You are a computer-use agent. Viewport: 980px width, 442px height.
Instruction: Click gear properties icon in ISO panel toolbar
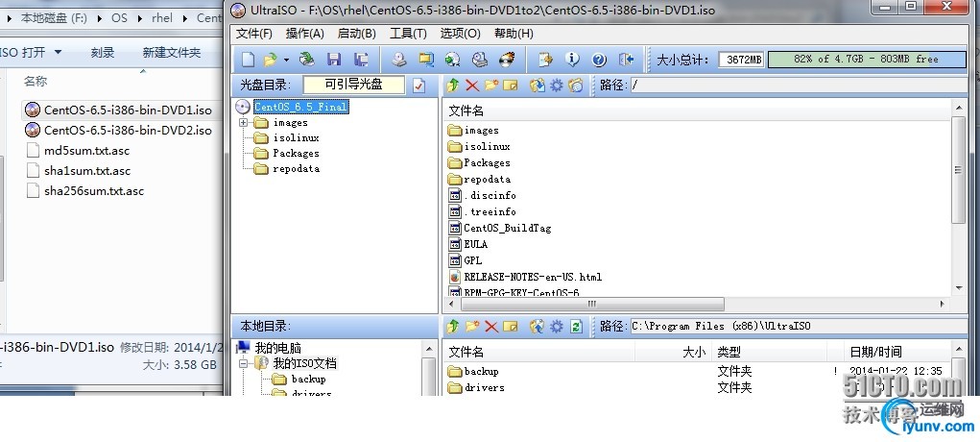coord(557,86)
